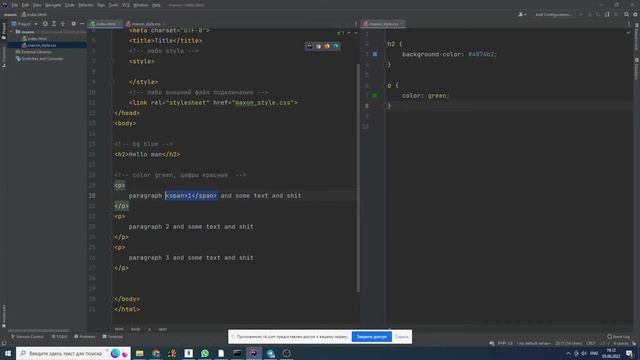Screen dimensions: 640x360
Task: Open Scratches and Consoles node
Action: pyautogui.click(x=39, y=58)
